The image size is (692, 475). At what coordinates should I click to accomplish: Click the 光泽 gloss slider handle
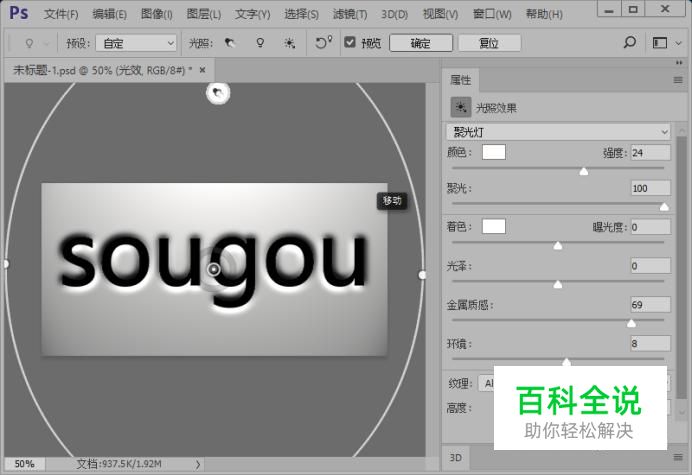558,284
